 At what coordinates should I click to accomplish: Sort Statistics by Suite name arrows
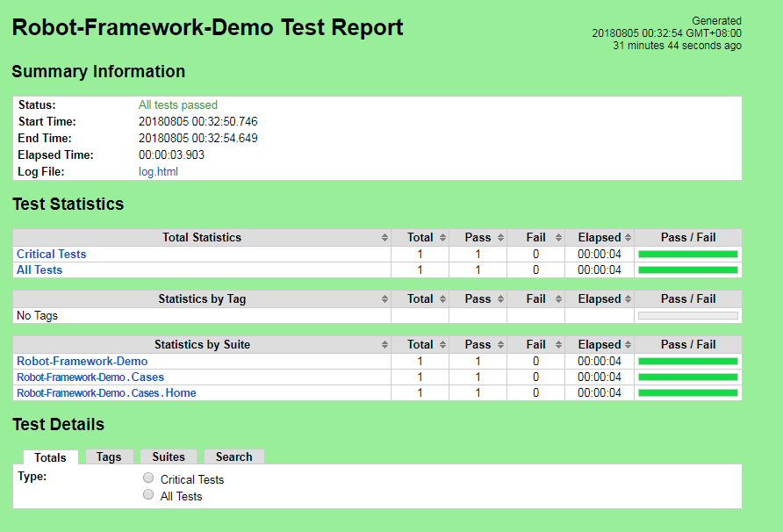click(384, 345)
